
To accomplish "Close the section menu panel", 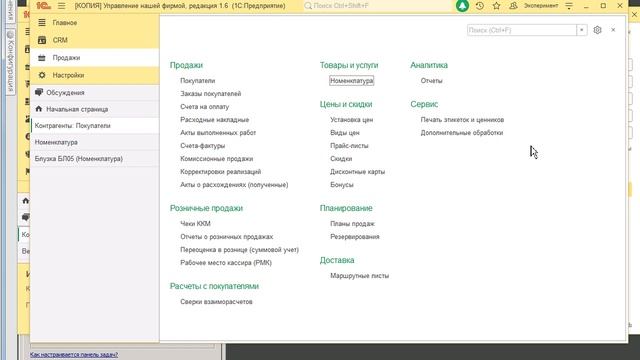I will (613, 30).
